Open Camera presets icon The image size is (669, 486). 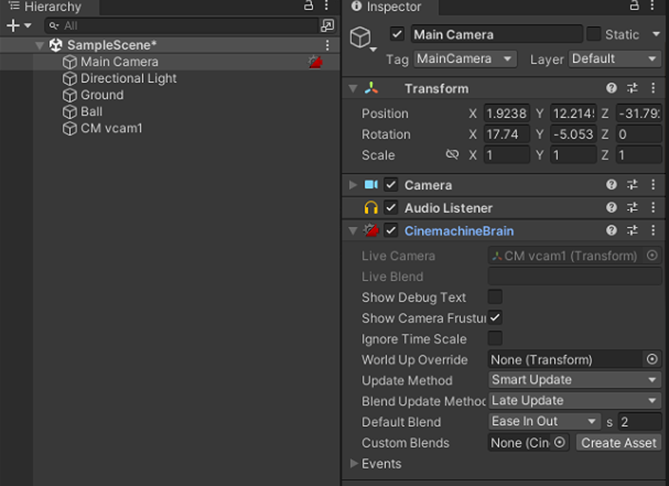tap(632, 185)
